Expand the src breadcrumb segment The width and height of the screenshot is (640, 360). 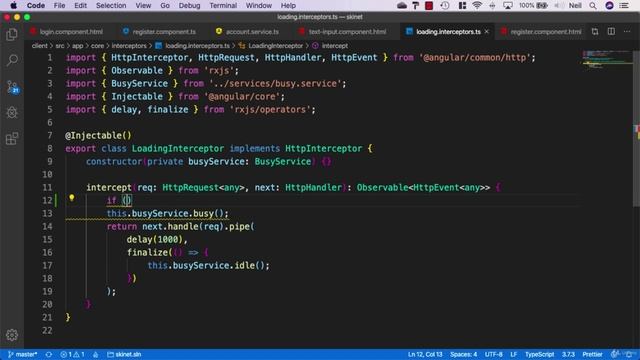coord(60,46)
